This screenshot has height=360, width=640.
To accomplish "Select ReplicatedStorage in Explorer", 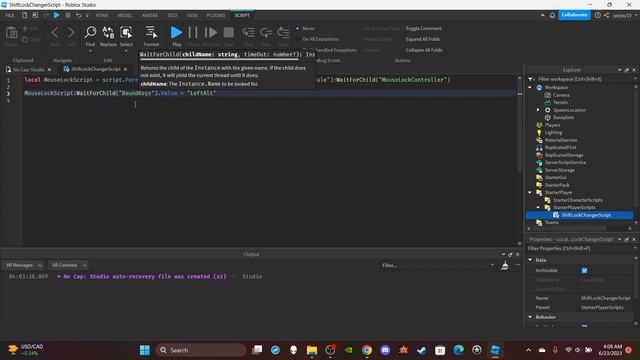I will pyautogui.click(x=564, y=155).
